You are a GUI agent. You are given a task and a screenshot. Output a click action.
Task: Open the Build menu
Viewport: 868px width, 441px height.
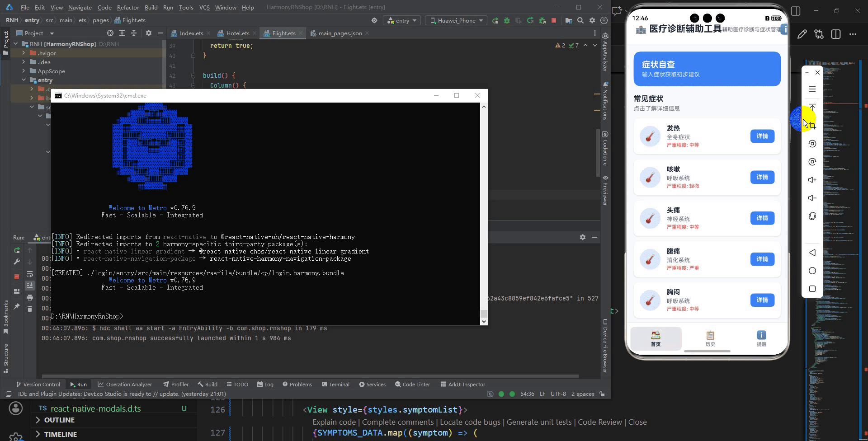[151, 7]
